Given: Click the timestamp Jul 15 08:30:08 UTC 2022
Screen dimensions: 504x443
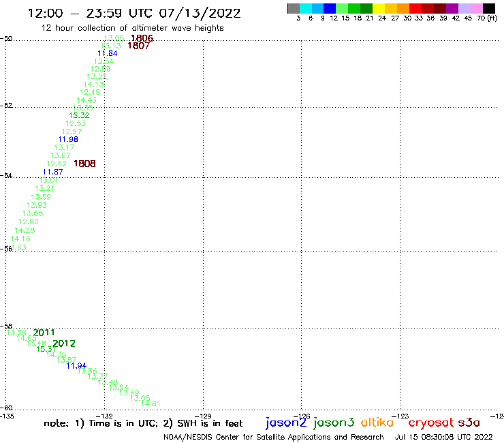Looking at the screenshot, I should [x=443, y=438].
